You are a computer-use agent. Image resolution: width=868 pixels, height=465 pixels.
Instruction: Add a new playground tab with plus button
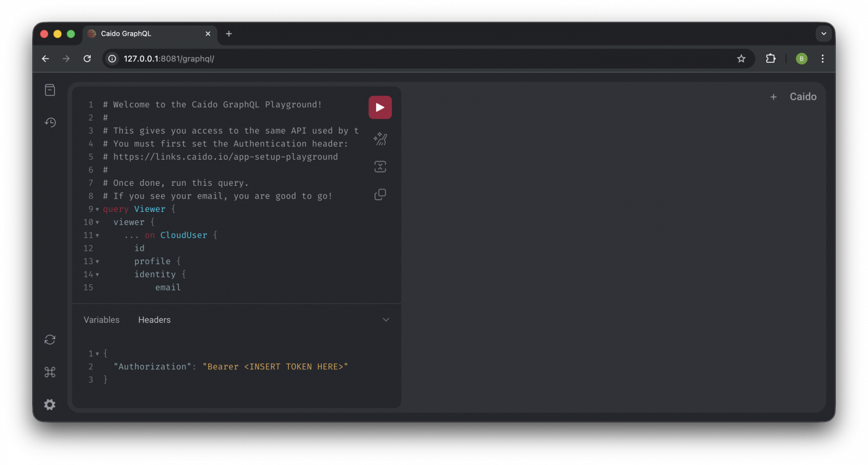tap(773, 96)
